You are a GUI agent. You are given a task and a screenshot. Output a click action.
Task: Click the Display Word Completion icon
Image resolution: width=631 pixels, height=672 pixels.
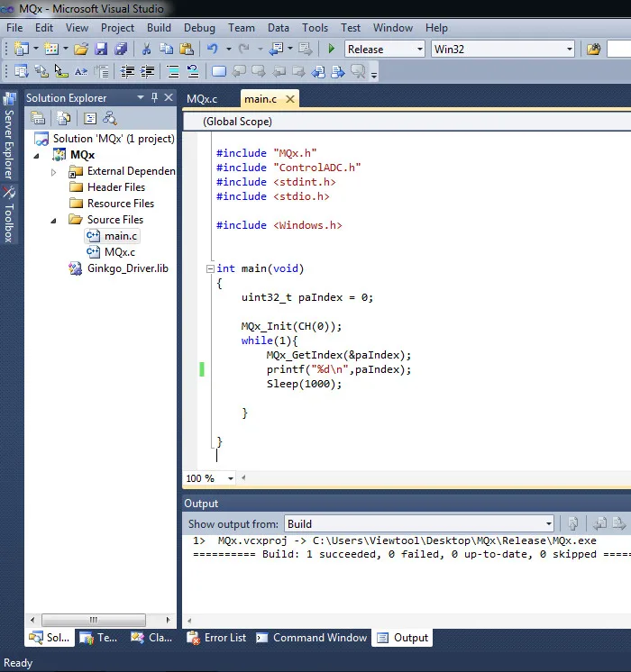click(x=81, y=71)
